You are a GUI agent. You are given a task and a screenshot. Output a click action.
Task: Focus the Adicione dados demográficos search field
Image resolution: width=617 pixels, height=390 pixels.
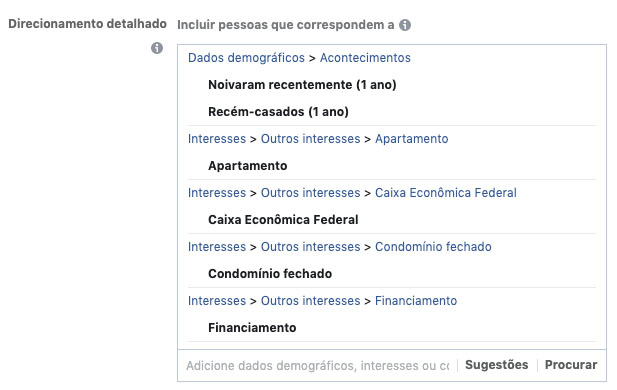click(x=318, y=366)
